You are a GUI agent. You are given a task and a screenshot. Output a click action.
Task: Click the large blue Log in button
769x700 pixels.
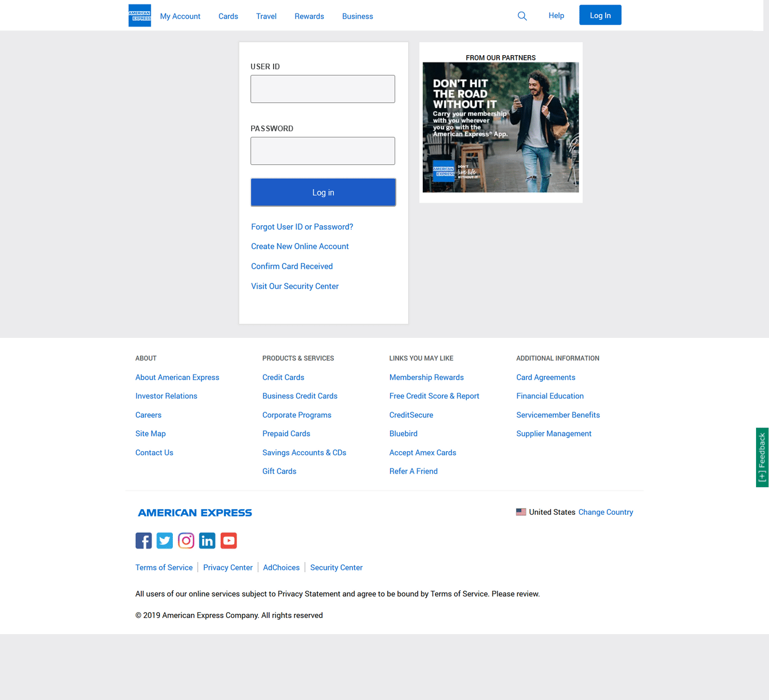tap(323, 193)
